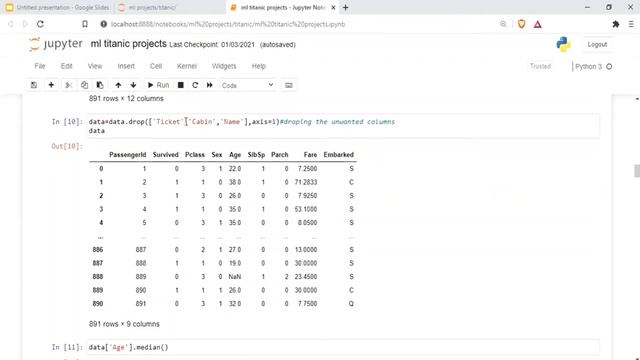Click the Logout button
This screenshot has height=360, width=640.
tap(597, 44)
